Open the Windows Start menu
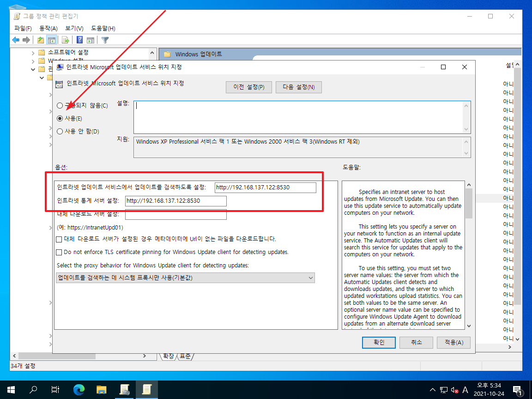The height and width of the screenshot is (399, 532). click(x=11, y=389)
